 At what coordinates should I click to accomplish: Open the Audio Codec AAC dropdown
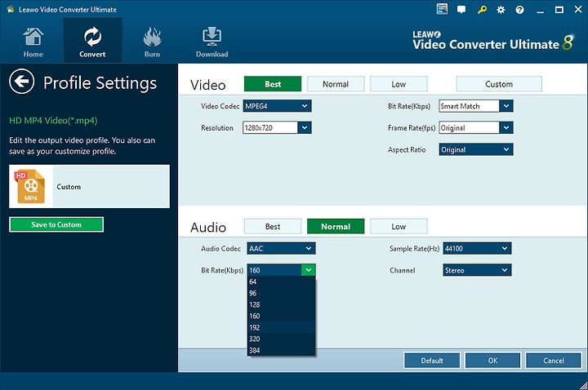click(x=281, y=248)
